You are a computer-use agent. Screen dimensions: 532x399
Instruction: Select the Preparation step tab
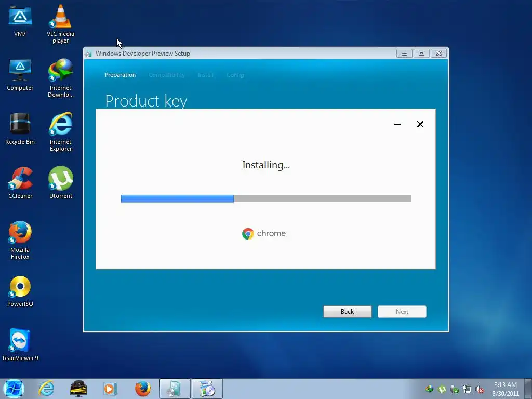click(120, 75)
